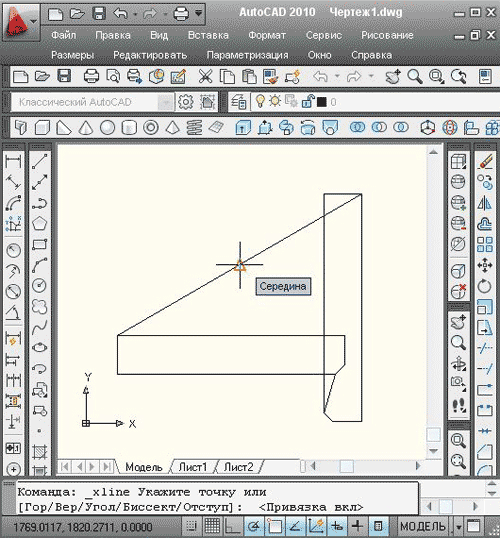Select the Mirror tool

coord(485,203)
